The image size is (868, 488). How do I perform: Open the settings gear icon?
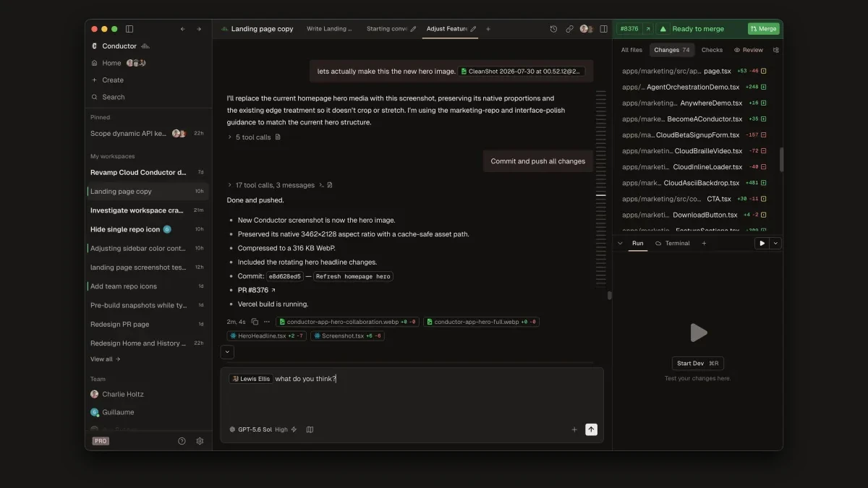click(200, 441)
